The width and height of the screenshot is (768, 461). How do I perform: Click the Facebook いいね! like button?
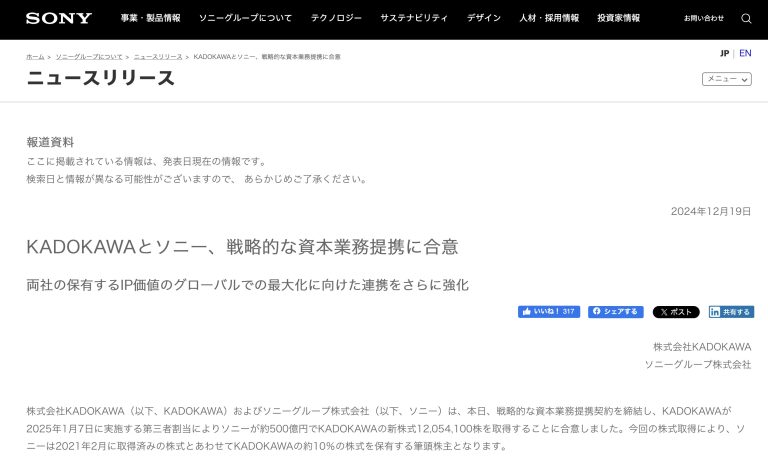549,312
